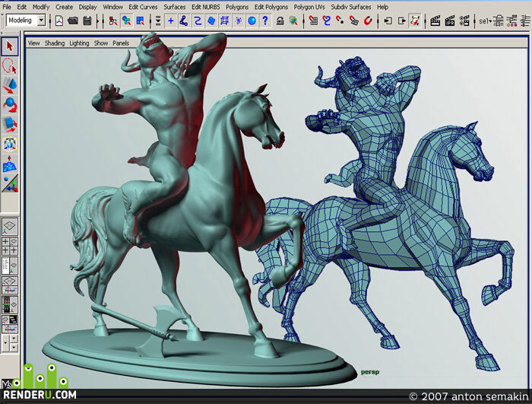Toggle the Handles selection mask plus icon
532x404 pixels.
171,21
